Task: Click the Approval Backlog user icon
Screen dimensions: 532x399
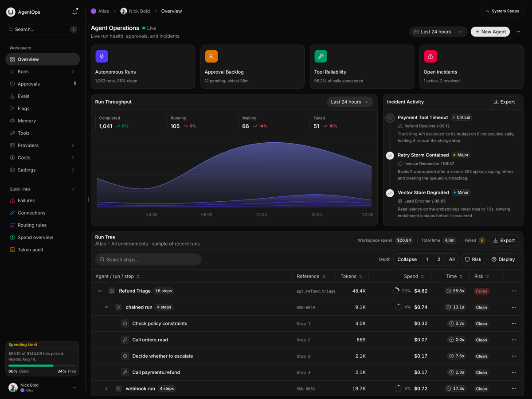Action: click(211, 56)
